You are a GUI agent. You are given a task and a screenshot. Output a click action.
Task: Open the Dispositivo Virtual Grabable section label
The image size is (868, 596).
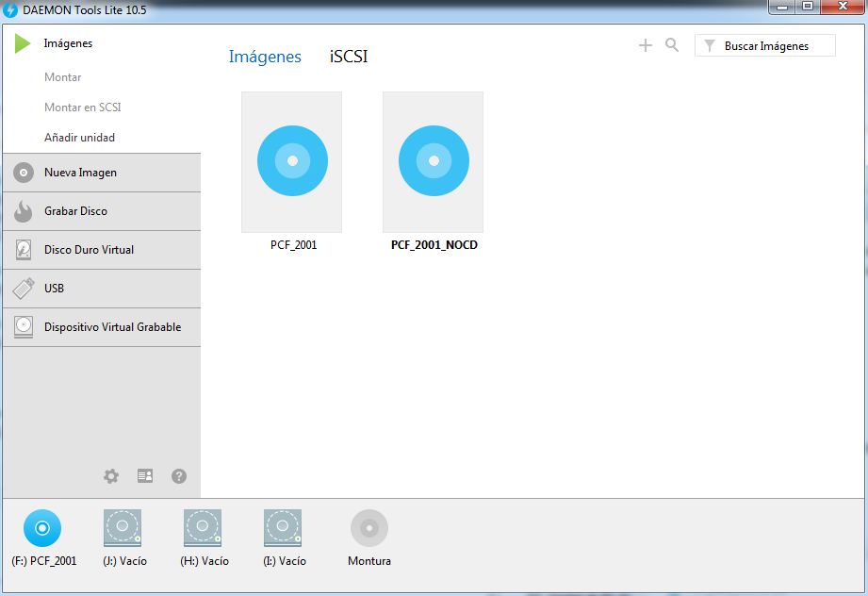(x=113, y=327)
